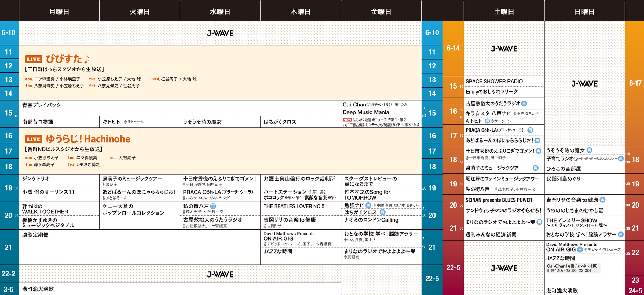This screenshot has height=295, width=644.
Task: Click the rebroadcast icon beside うそうそ時の魔女 on Sunday
Action: pos(589,150)
